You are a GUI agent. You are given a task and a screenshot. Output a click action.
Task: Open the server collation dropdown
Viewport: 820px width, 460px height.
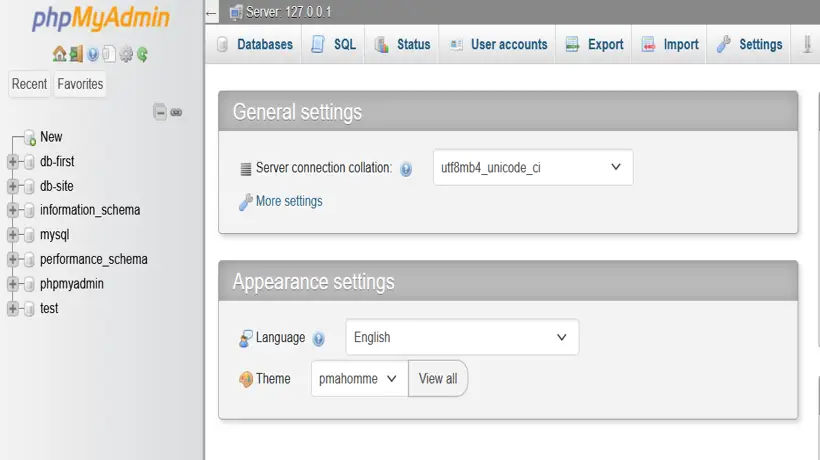[x=533, y=168]
